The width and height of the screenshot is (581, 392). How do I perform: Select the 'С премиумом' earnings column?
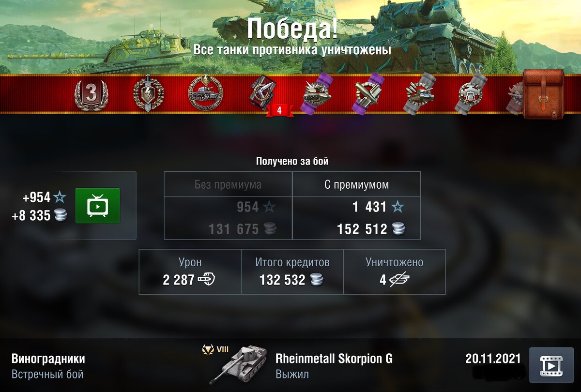[356, 205]
